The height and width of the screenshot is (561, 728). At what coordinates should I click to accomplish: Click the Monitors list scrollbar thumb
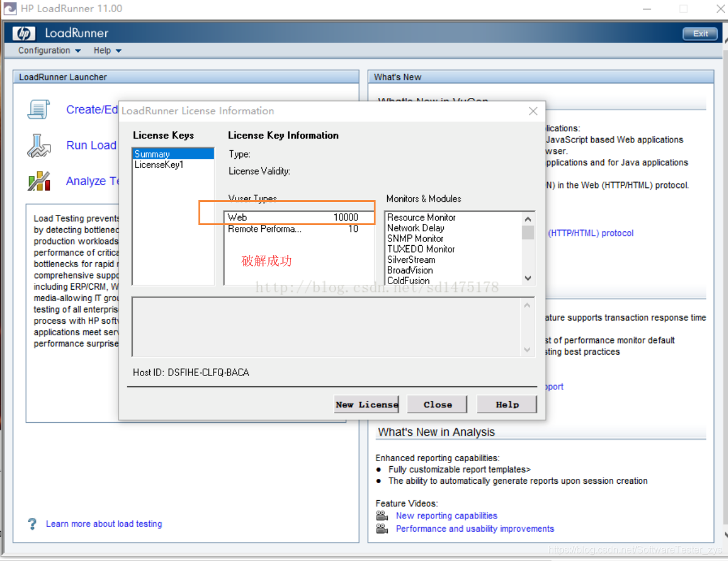pyautogui.click(x=527, y=232)
